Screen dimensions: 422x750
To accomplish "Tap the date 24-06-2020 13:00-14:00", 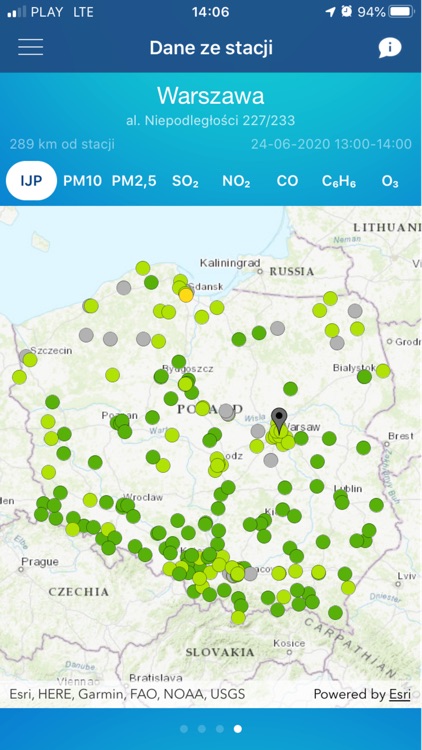I will [332, 144].
